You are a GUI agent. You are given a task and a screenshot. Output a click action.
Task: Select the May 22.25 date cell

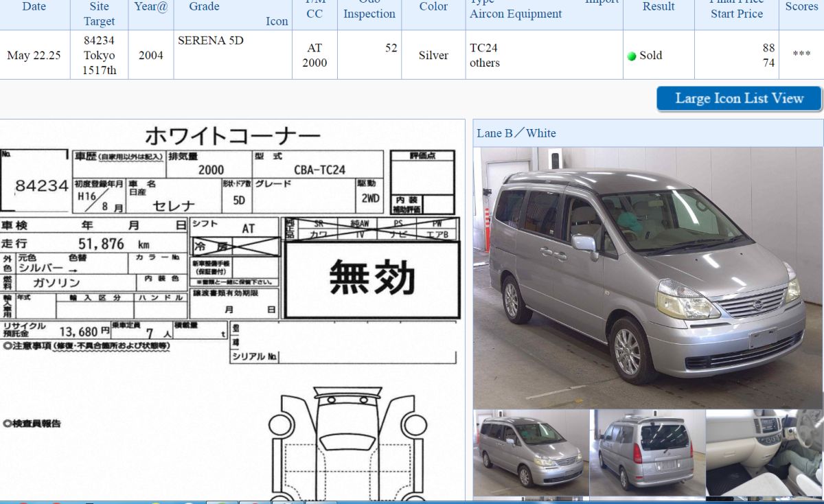pyautogui.click(x=34, y=55)
